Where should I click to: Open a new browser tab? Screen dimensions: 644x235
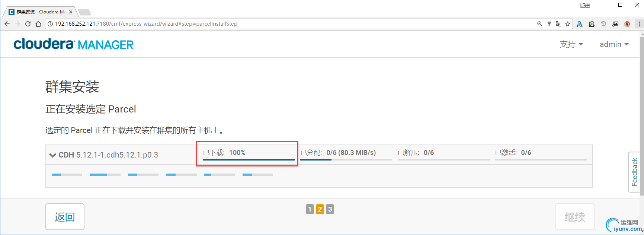tap(84, 12)
